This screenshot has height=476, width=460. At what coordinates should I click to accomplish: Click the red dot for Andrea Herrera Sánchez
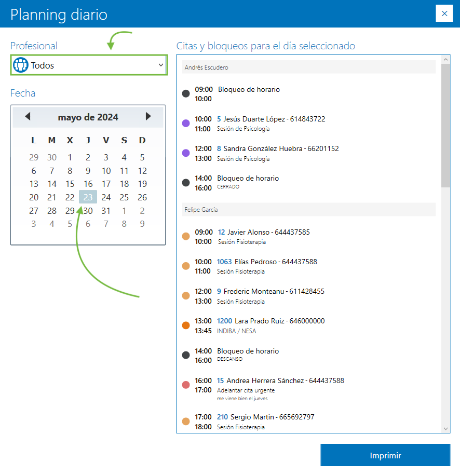186,385
